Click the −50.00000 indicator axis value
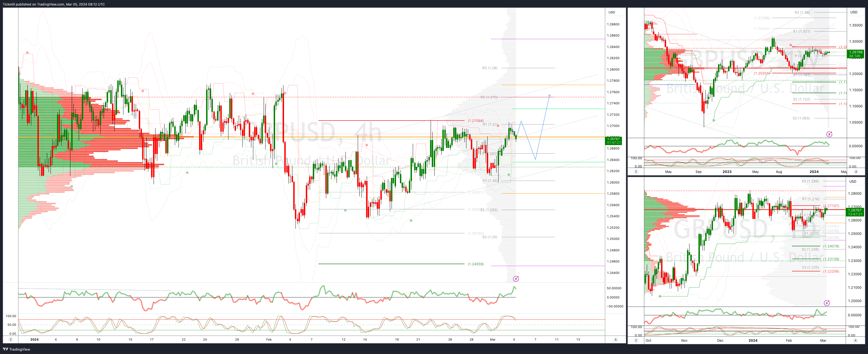The image size is (868, 354). click(x=615, y=307)
